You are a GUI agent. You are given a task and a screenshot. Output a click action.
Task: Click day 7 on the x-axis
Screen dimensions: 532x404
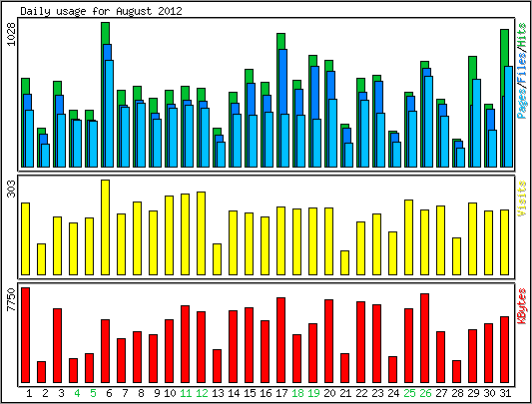click(125, 393)
